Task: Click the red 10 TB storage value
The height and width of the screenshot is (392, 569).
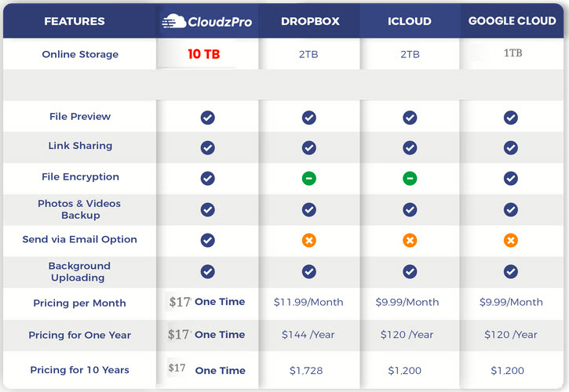Action: coord(204,54)
